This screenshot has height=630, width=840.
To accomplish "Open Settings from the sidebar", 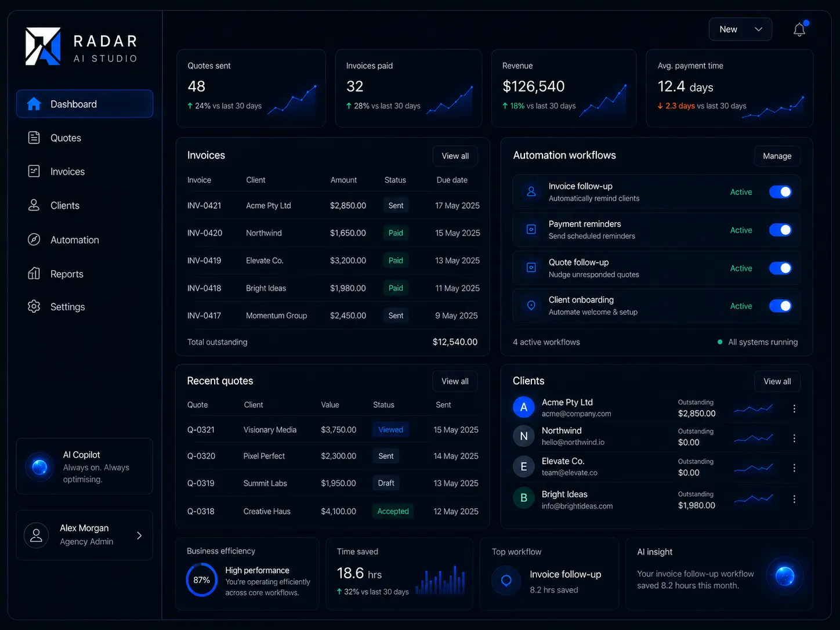I will [x=85, y=307].
